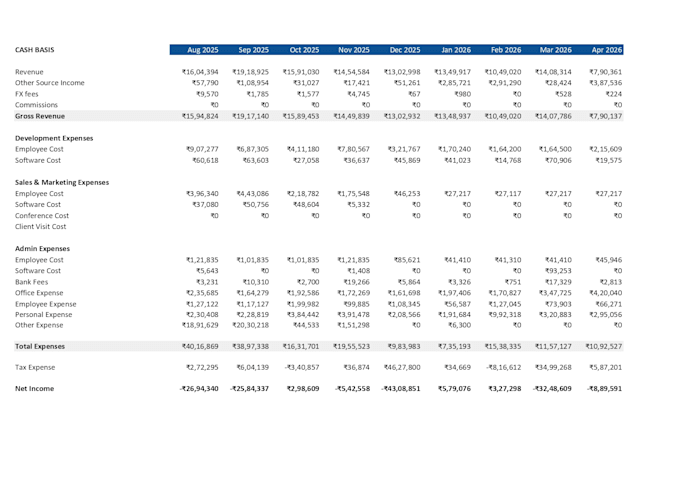
Task: Select Mar 2026 Tax Expense ₹34,99,268
Action: [x=553, y=367]
